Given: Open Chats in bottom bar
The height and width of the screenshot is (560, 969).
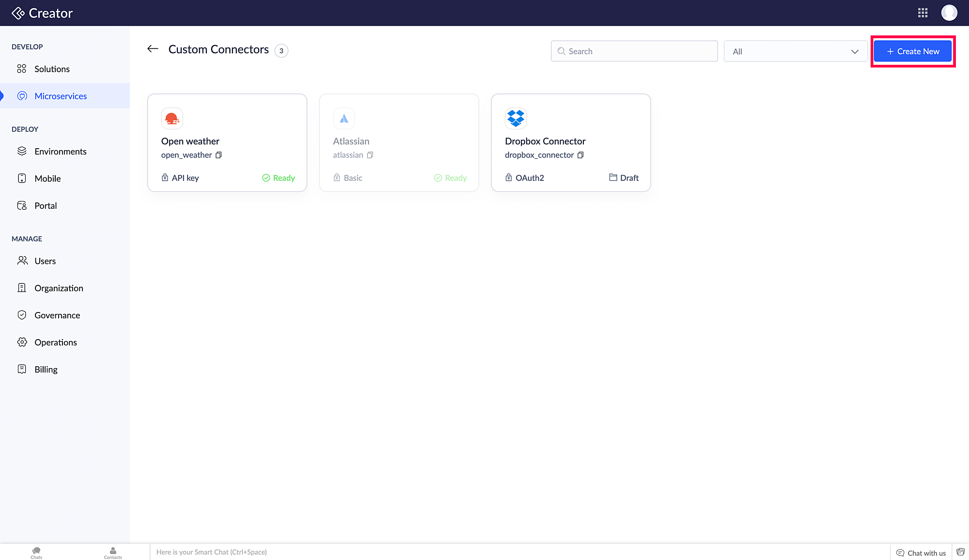Looking at the screenshot, I should (36, 552).
